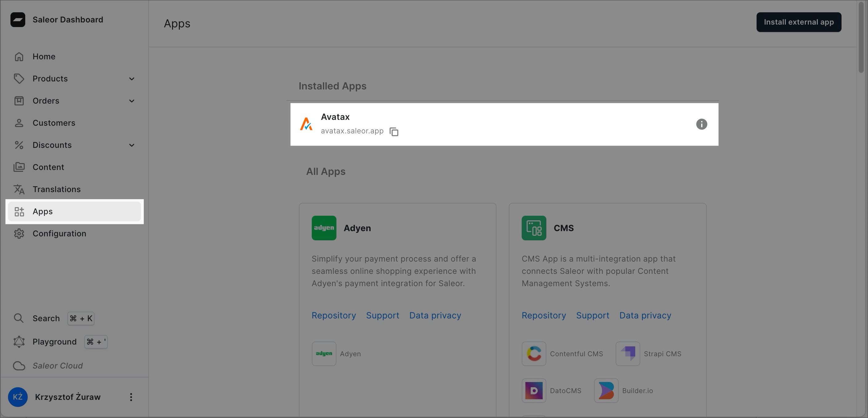Select the Content sidebar icon
This screenshot has width=868, height=418.
(19, 167)
